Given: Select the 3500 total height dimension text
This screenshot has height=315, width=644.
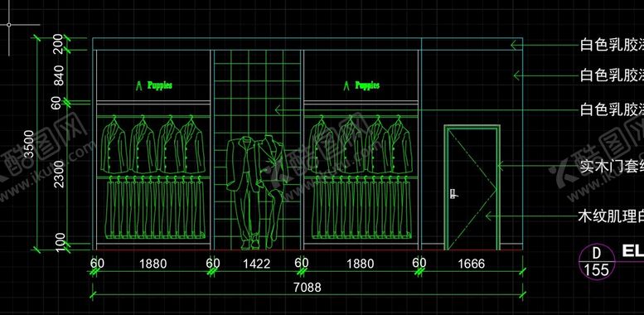Looking at the screenshot, I should coord(29,143).
